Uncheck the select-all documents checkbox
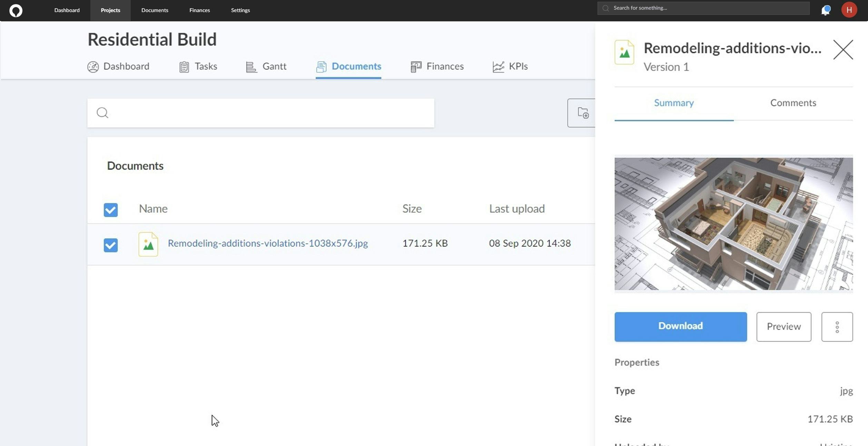This screenshot has width=868, height=446. point(111,210)
